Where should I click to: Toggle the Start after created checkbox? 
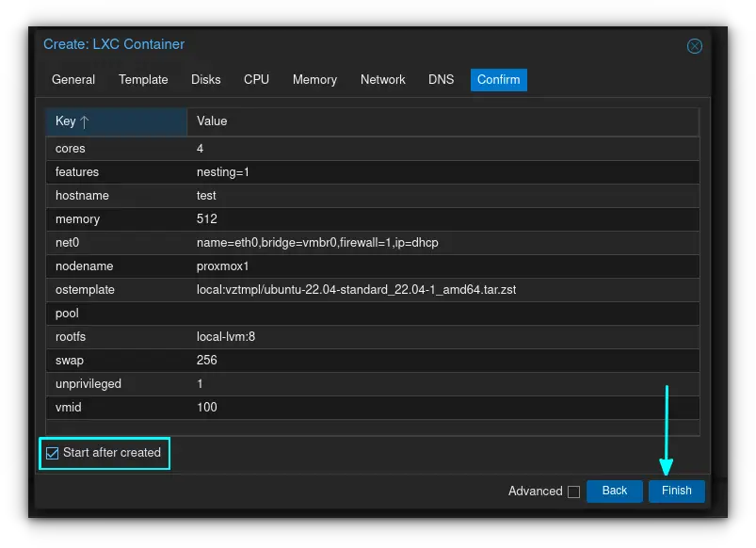tap(52, 453)
